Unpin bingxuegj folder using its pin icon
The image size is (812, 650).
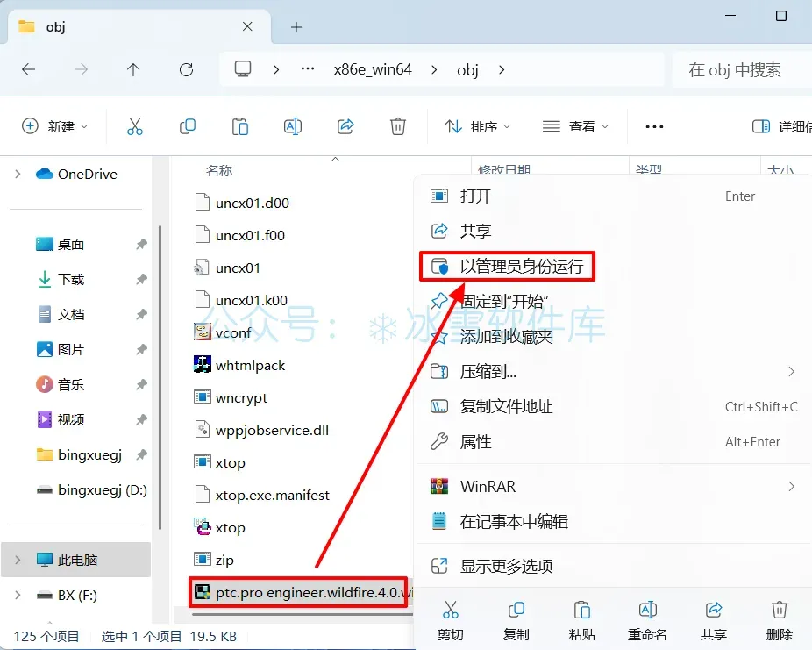[141, 454]
